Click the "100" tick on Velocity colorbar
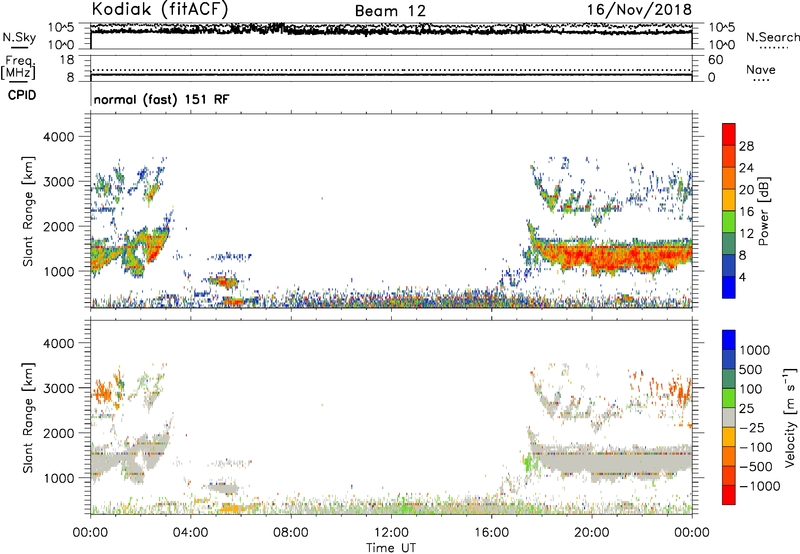 (751, 389)
